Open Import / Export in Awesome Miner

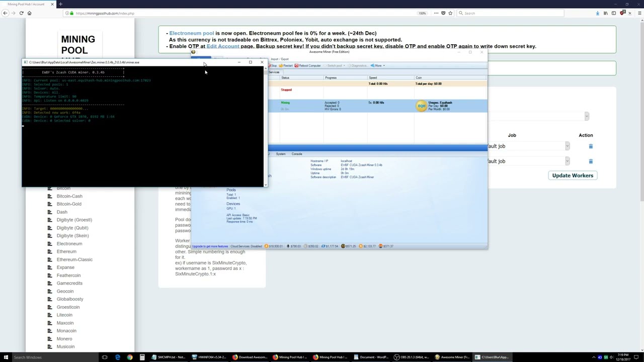[280, 59]
